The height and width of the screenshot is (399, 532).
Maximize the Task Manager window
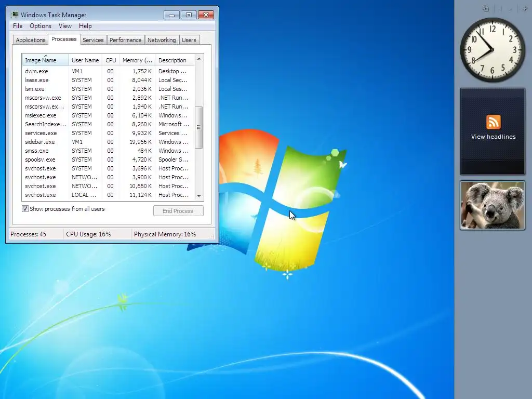point(189,15)
